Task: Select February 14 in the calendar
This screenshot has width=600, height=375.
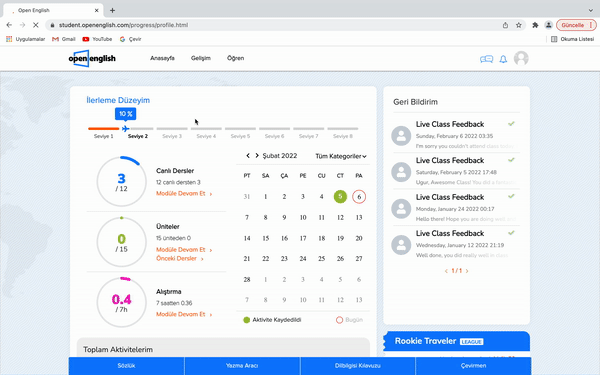Action: click(x=247, y=238)
